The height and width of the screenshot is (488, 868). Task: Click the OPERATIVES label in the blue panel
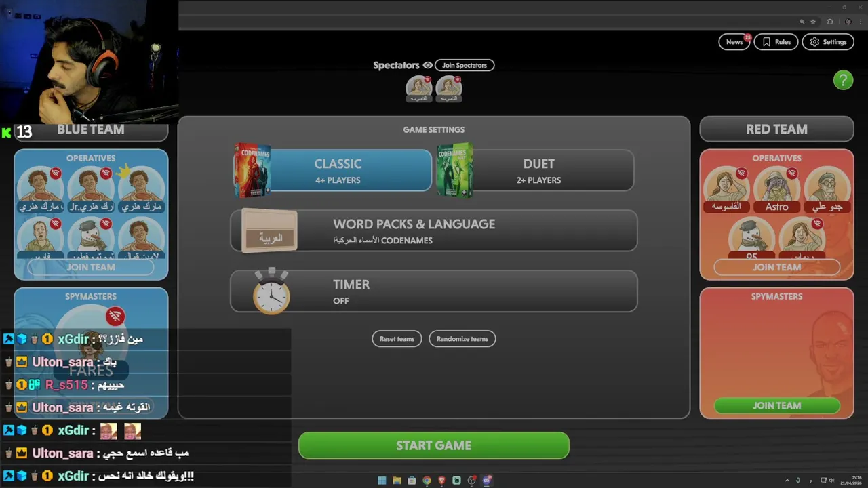[91, 158]
